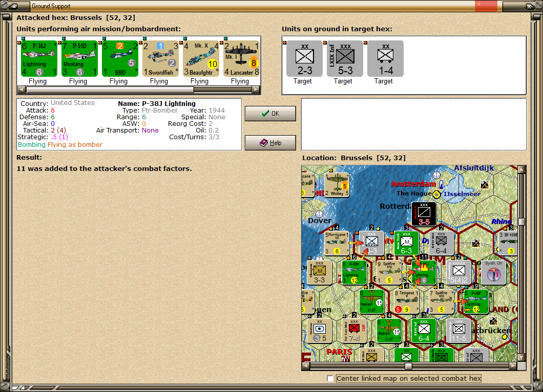Click the Bf 109 counter on map
Screen dimensions: 543x392
tap(508, 243)
